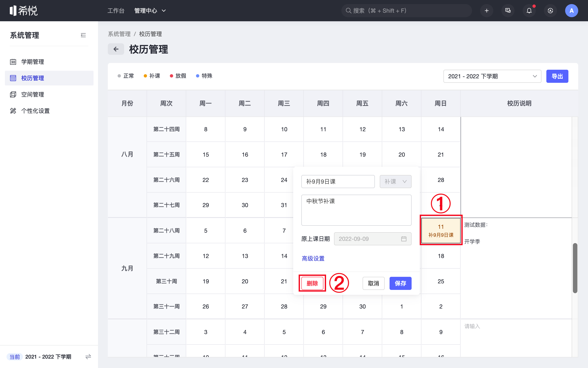The height and width of the screenshot is (368, 588).
Task: Select 个性化设置 in the sidebar
Action: (49, 111)
